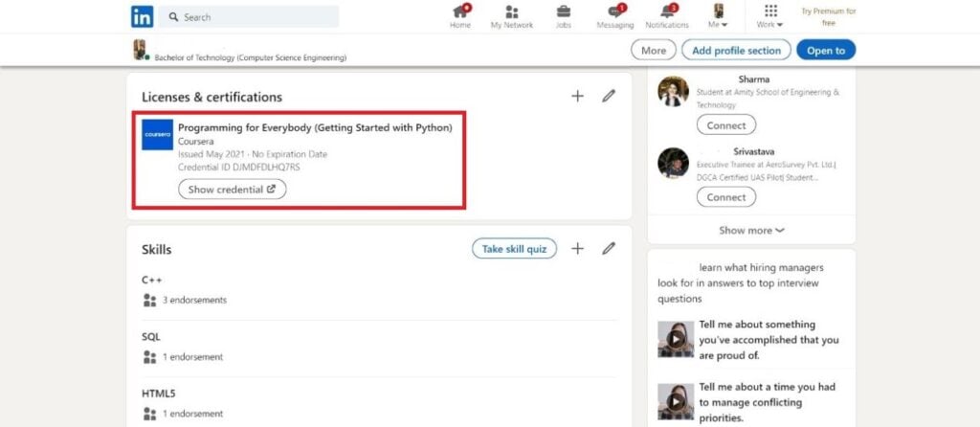Open Programming for Everybody certification title
The image size is (980, 427).
(315, 127)
